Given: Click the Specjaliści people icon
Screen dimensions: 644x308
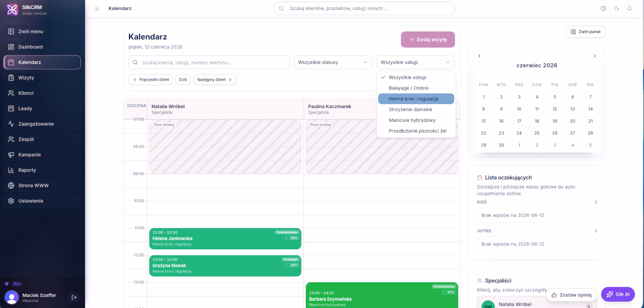Looking at the screenshot, I should point(479,281).
